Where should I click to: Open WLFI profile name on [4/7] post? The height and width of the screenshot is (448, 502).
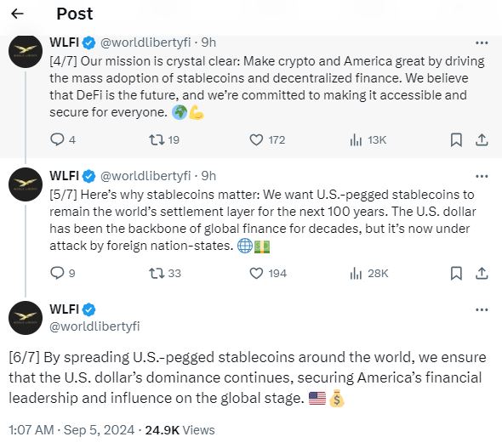coord(65,43)
